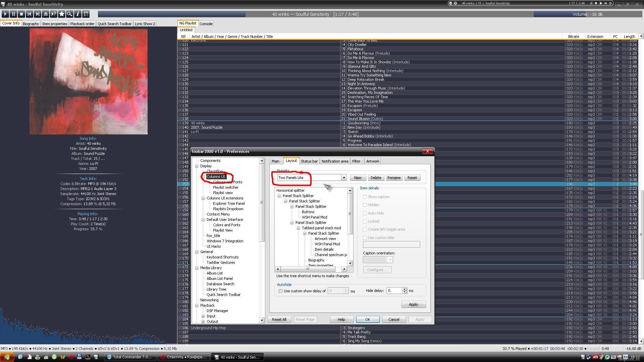
Task: Click the seek bar progress slider
Action: coord(315,14)
